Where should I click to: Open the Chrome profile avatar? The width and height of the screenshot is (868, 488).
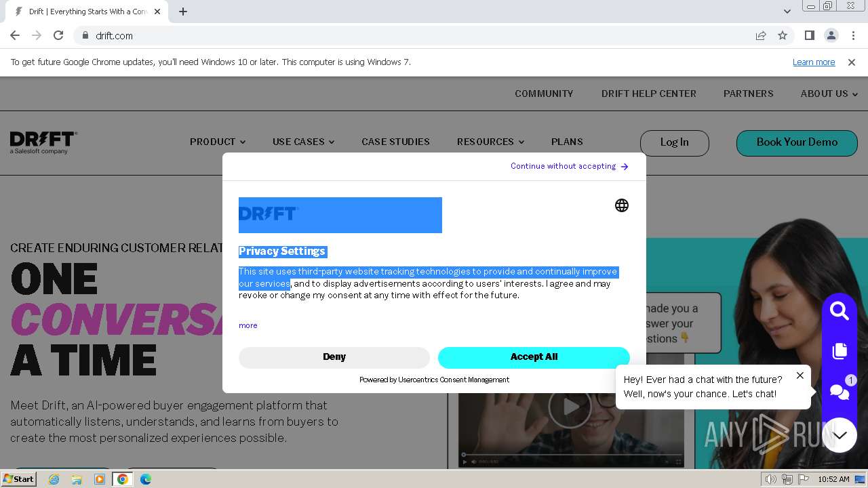coord(831,35)
